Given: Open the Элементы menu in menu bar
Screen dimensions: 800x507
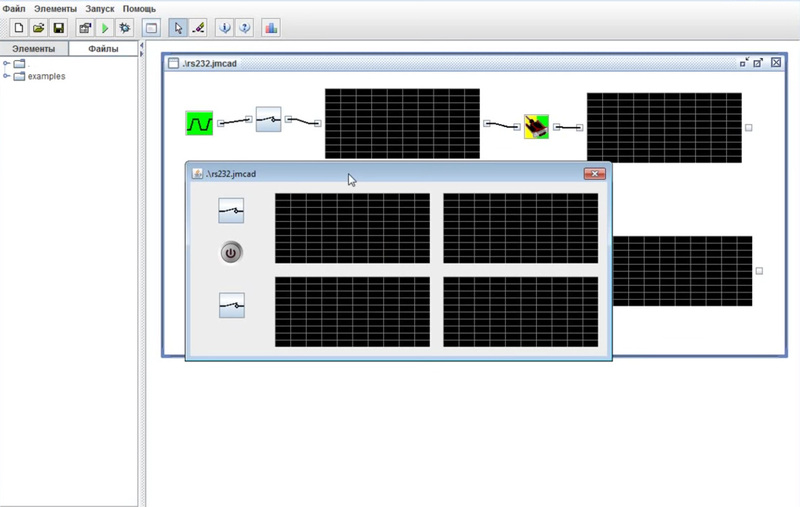Looking at the screenshot, I should tap(55, 9).
